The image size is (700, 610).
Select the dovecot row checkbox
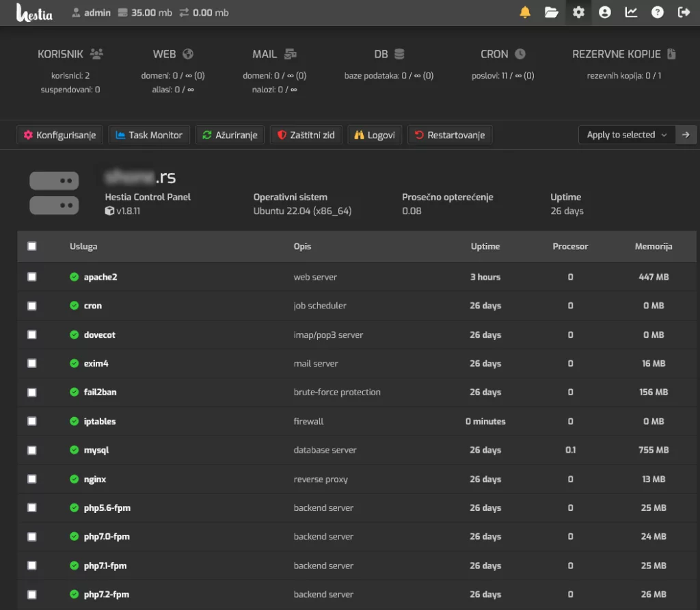(x=31, y=334)
